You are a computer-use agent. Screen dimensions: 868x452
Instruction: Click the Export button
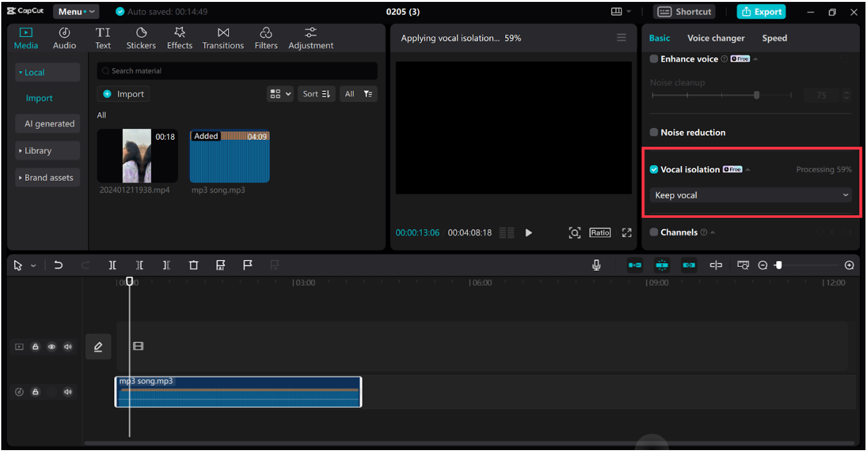(760, 11)
